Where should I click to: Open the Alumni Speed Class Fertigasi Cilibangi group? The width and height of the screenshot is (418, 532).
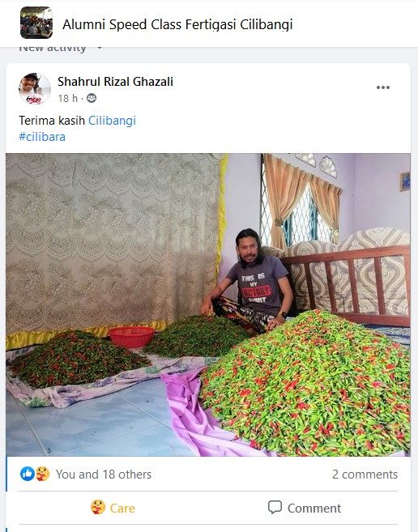click(177, 24)
